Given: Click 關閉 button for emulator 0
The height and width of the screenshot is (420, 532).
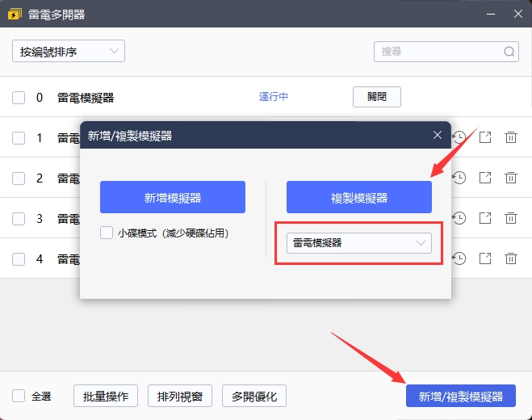Looking at the screenshot, I should coord(377,97).
